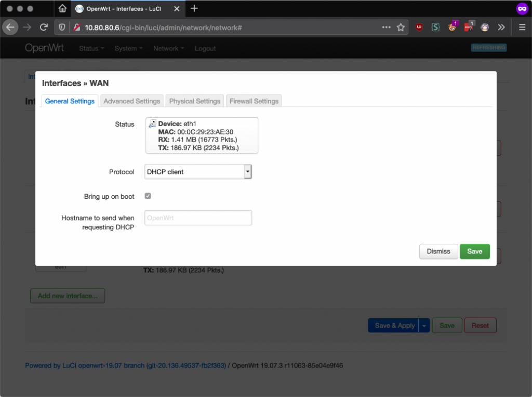Viewport: 532px width, 397px height.
Task: Open the Status menu in OpenWrt navbar
Action: [x=91, y=48]
